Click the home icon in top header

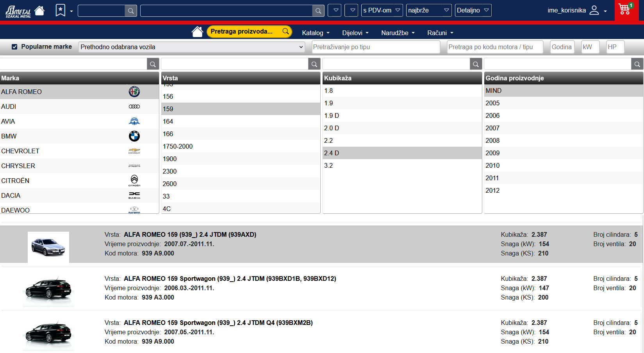tap(39, 11)
